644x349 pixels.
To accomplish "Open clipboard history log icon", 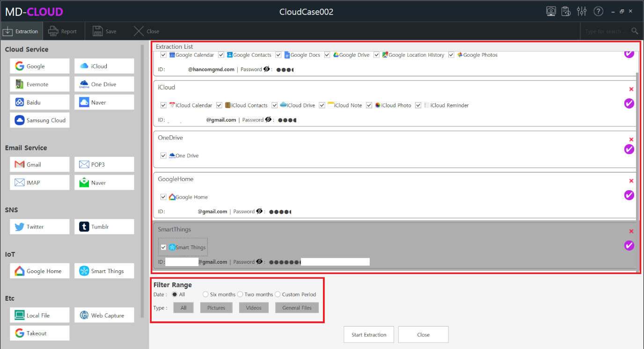I will [566, 11].
